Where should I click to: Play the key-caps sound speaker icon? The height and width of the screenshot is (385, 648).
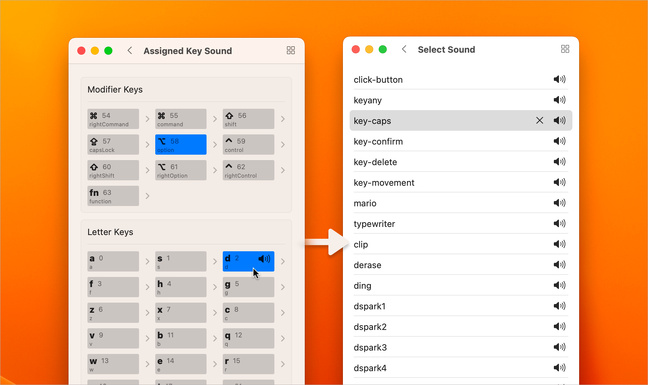[560, 121]
